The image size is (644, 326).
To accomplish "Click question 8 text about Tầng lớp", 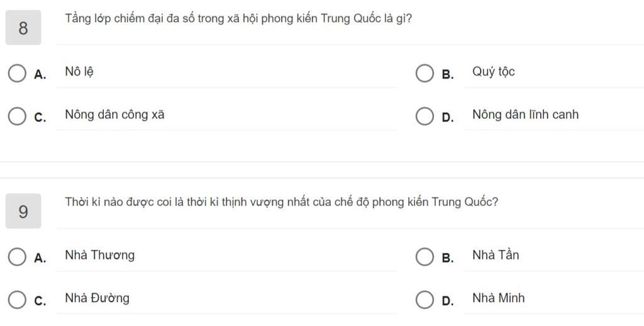I will [x=238, y=19].
